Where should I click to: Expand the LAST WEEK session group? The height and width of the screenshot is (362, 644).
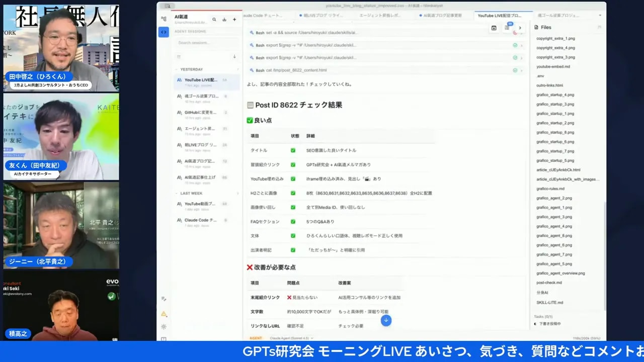(176, 193)
